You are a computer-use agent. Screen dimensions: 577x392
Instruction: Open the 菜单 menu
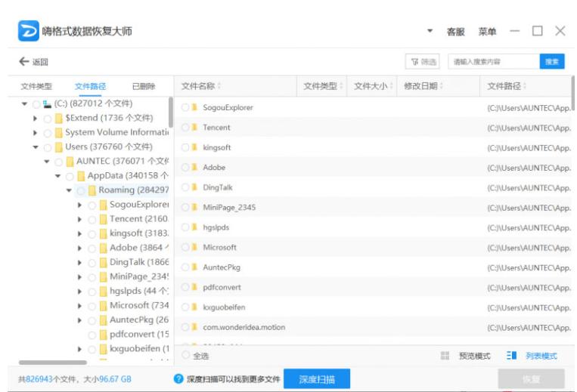(x=487, y=32)
